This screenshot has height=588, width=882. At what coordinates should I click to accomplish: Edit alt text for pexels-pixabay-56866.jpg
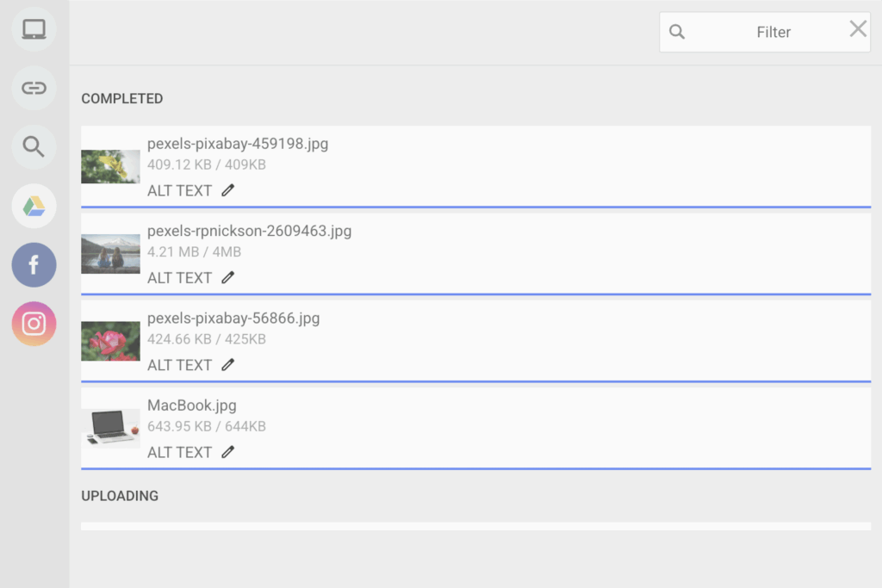click(x=227, y=364)
